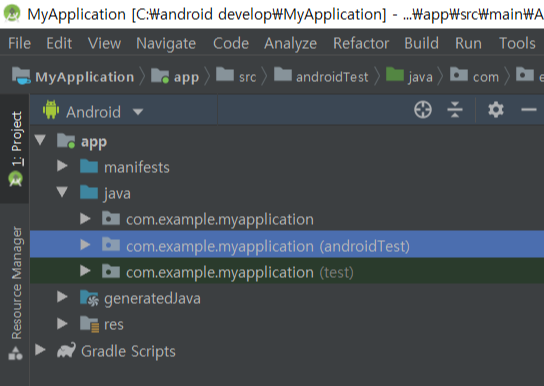Open the Navigate menu
544x386 pixels.
click(166, 43)
